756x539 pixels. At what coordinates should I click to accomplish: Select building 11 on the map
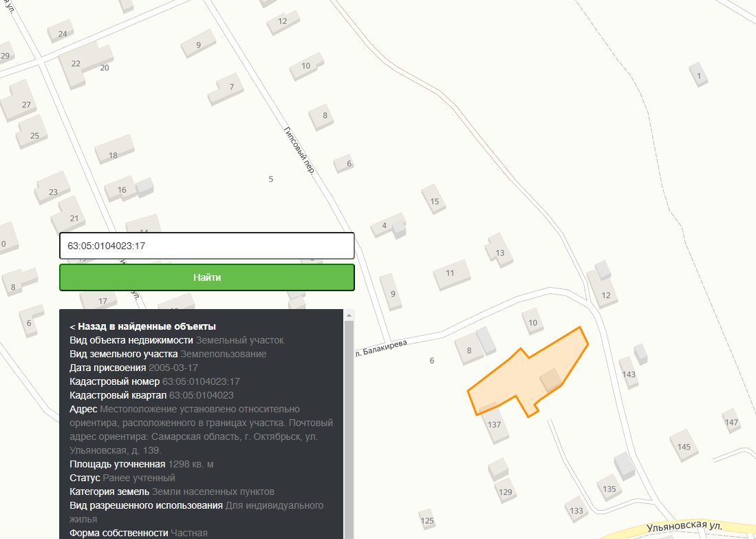pos(451,274)
